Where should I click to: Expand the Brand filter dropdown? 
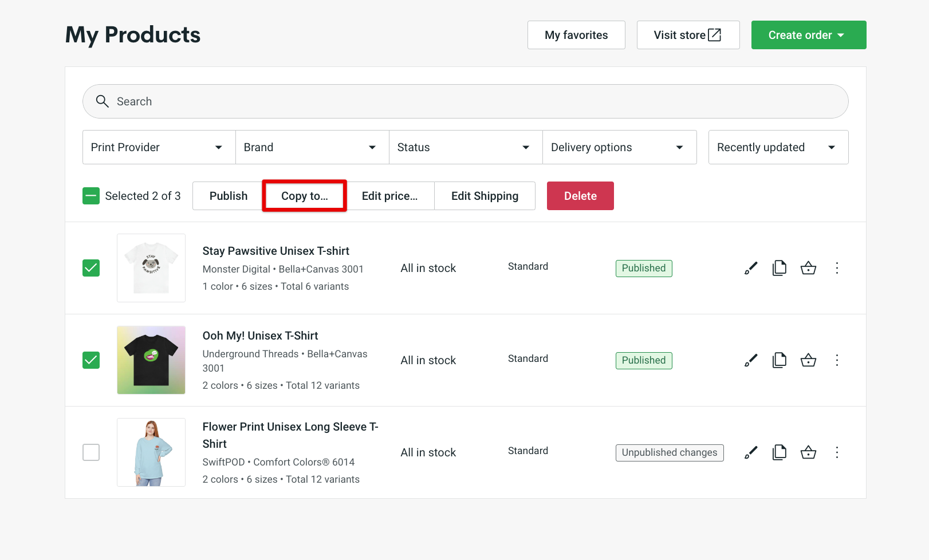tap(312, 147)
